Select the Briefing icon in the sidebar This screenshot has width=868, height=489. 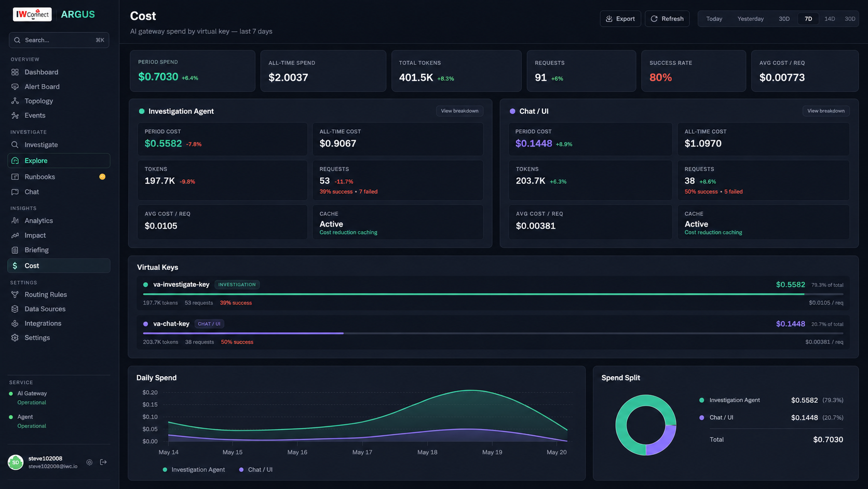click(x=15, y=250)
